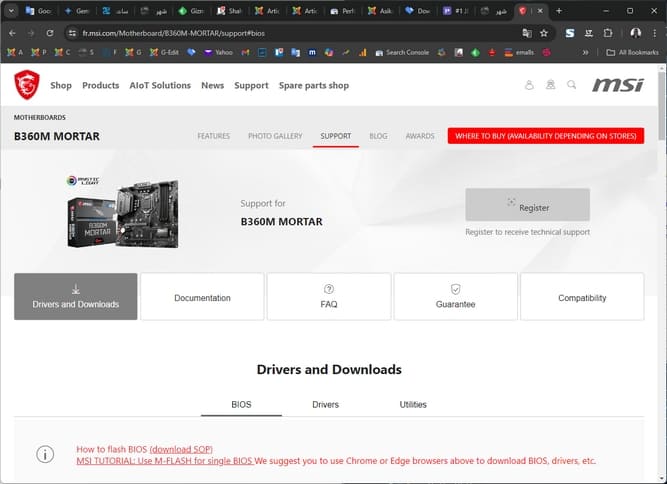Click the member center icon beside search

tap(550, 85)
